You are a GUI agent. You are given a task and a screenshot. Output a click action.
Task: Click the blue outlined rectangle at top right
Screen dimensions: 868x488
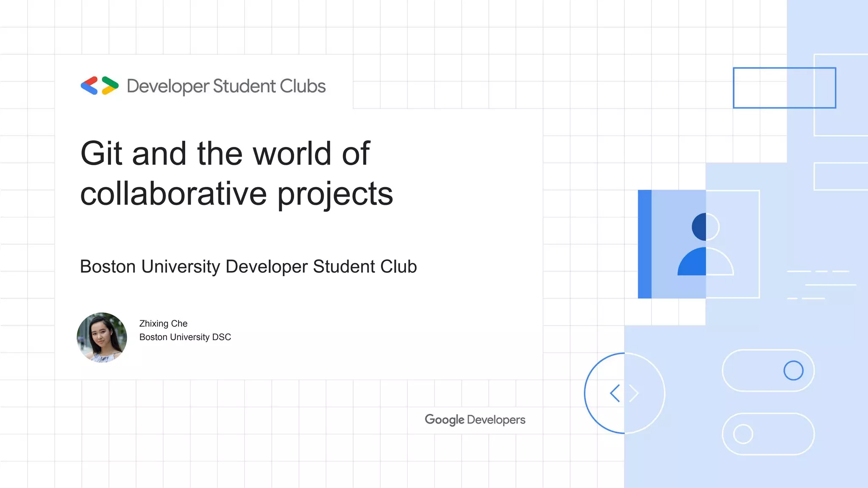(x=784, y=88)
